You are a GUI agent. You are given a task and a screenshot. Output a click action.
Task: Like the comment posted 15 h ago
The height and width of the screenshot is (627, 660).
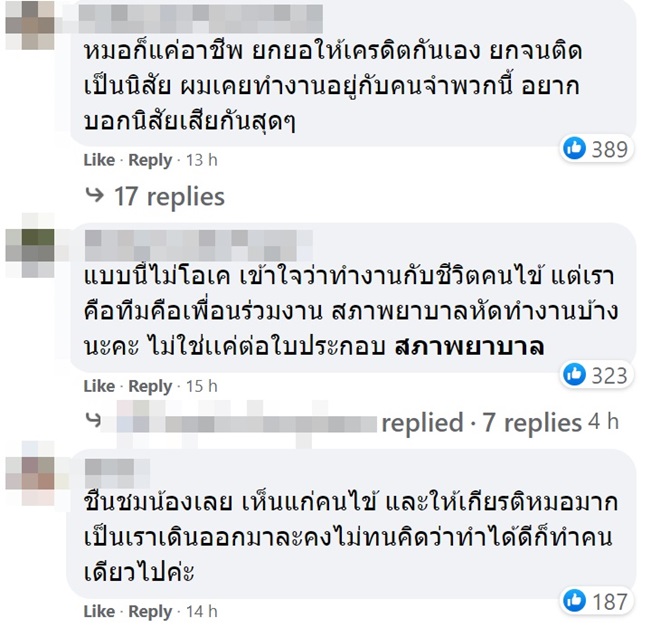click(99, 386)
